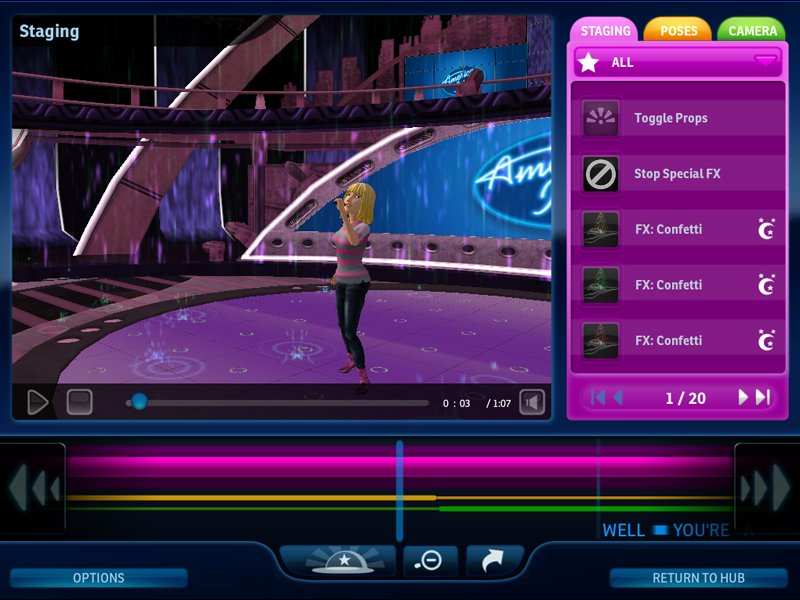
Task: Stop the performance playback
Action: pos(80,403)
